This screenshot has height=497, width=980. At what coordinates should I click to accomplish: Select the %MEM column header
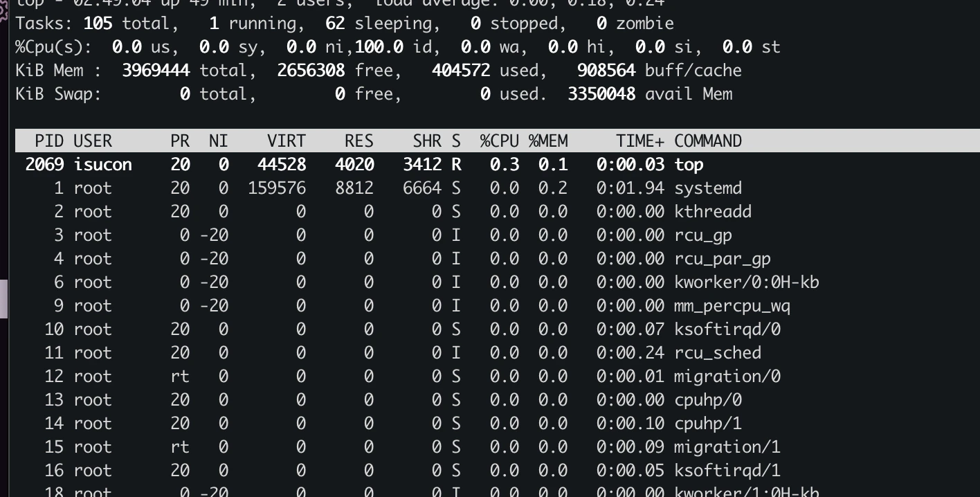548,141
